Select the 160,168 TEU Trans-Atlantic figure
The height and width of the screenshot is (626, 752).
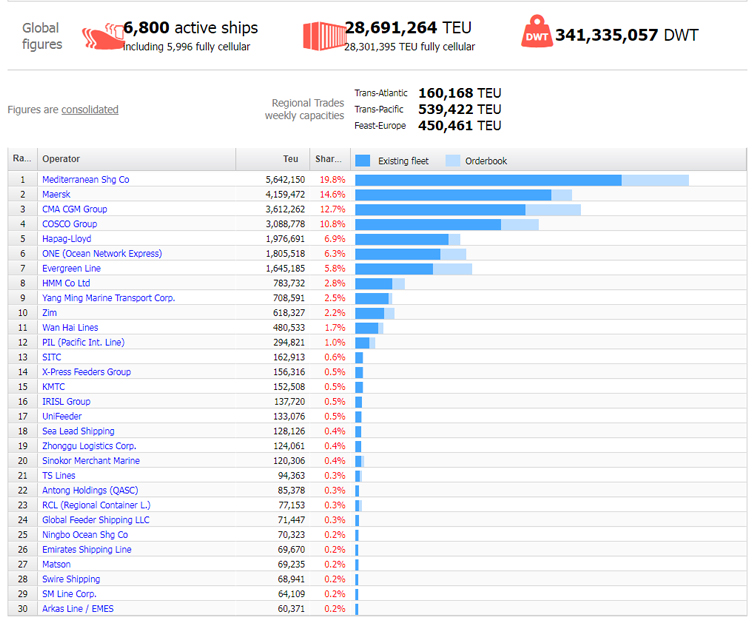pyautogui.click(x=459, y=93)
